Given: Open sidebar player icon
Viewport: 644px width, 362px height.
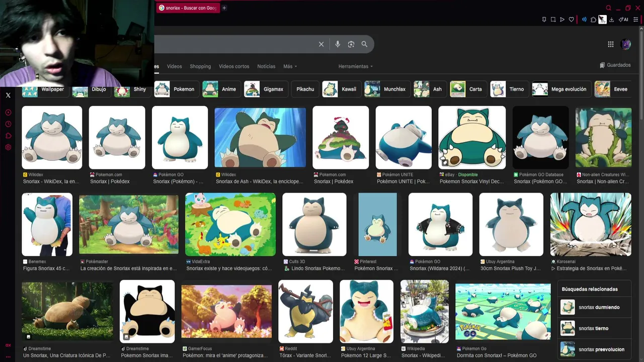Looking at the screenshot, I should click(x=8, y=113).
